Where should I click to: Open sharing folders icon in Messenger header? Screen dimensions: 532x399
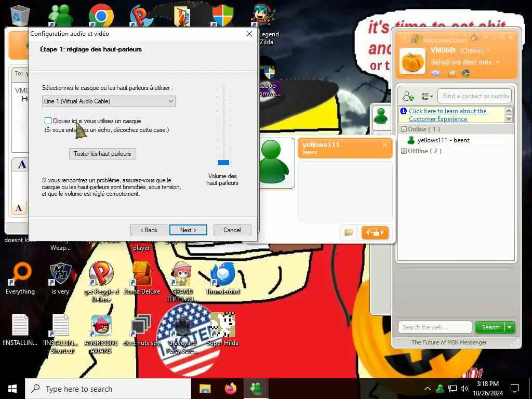[452, 73]
